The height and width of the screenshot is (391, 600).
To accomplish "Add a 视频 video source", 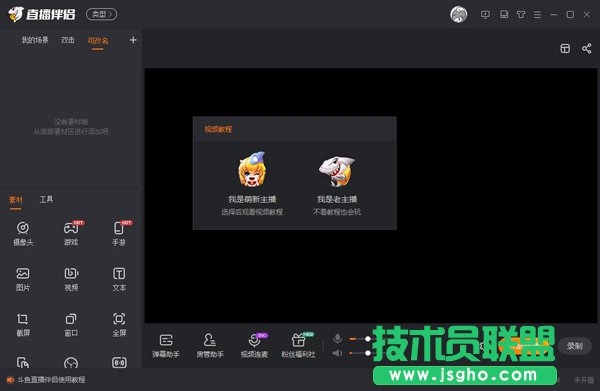I will tap(71, 279).
